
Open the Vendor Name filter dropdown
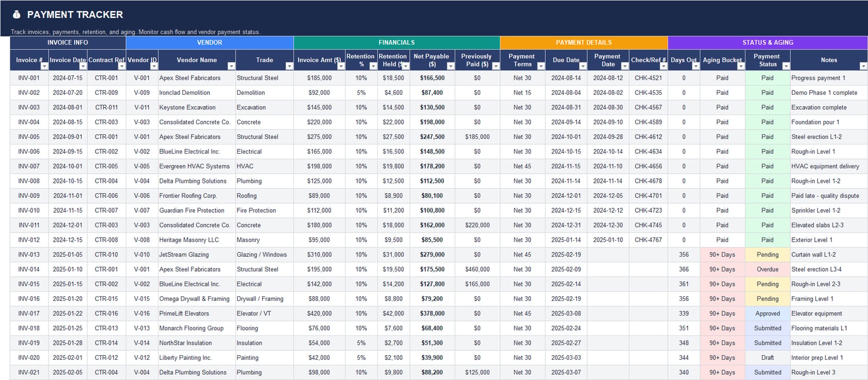pos(231,66)
